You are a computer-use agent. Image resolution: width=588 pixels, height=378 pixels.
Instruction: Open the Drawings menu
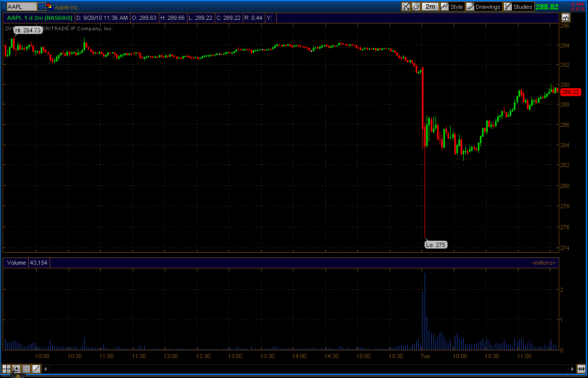point(484,6)
